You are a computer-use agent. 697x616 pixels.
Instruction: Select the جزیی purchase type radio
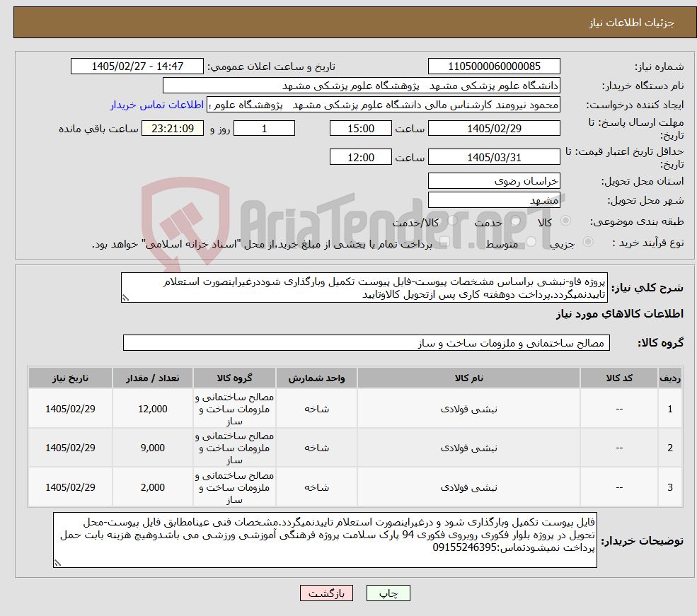[588, 242]
